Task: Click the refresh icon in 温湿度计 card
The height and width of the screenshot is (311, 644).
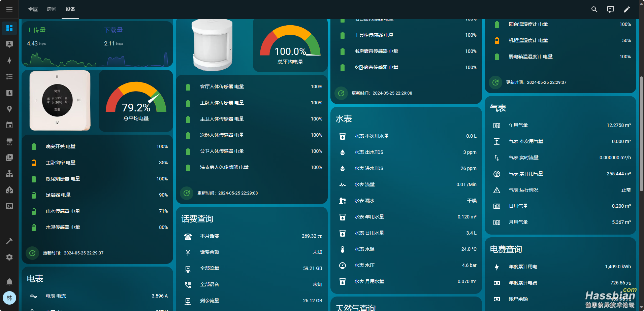Action: click(495, 82)
